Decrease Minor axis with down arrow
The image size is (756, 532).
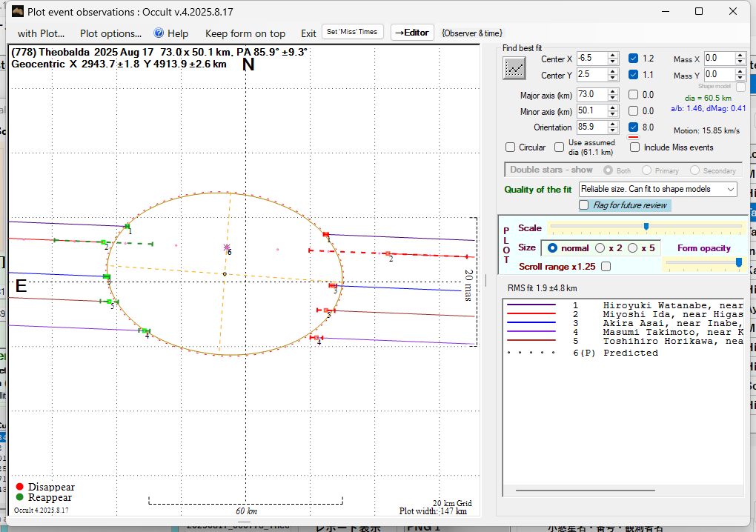tap(613, 115)
